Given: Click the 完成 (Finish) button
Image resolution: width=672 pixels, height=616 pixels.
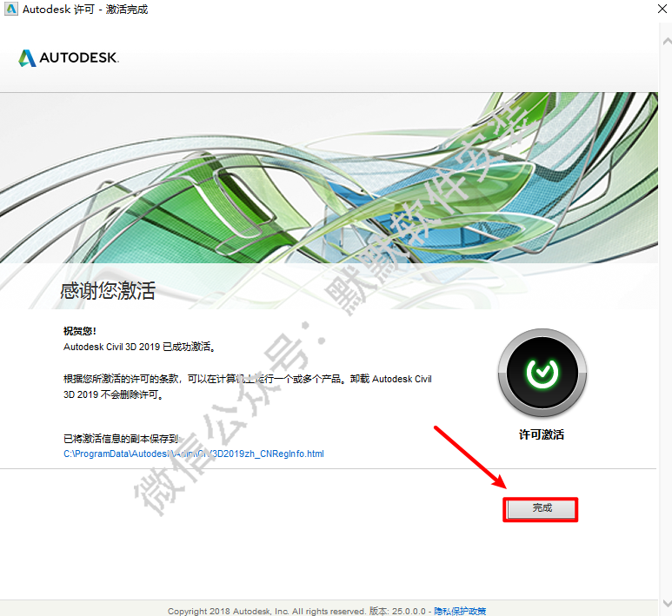Looking at the screenshot, I should [542, 508].
